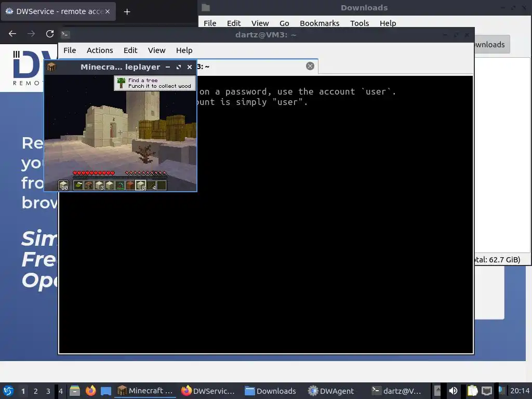This screenshot has height=399, width=532.
Task: Open Bookmarks menu in Downloads window
Action: pos(320,23)
